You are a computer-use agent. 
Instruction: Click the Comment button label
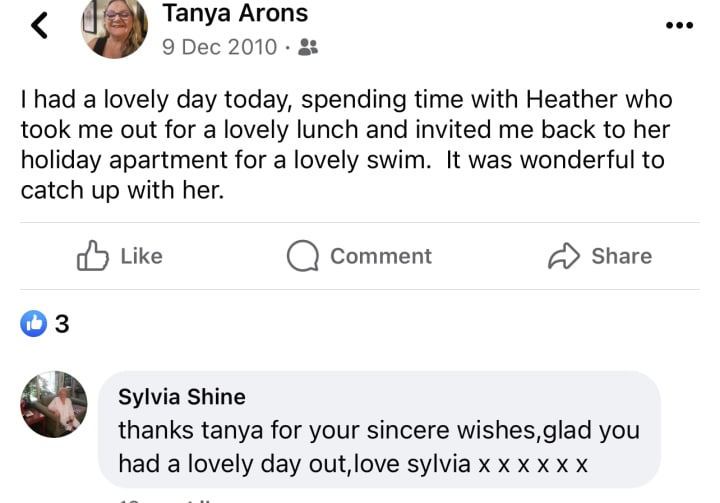(381, 256)
